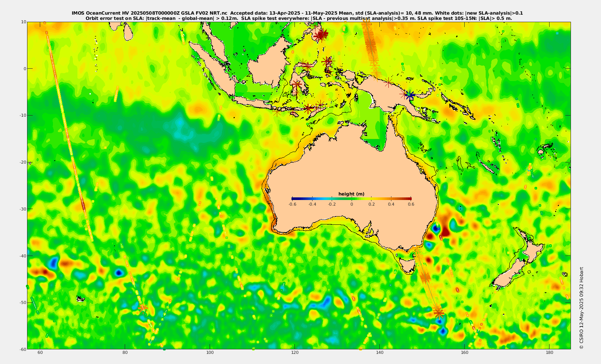Click the orange asterisk marker near 84E, 51S
Screen dimensions: 601x364
click(x=142, y=308)
